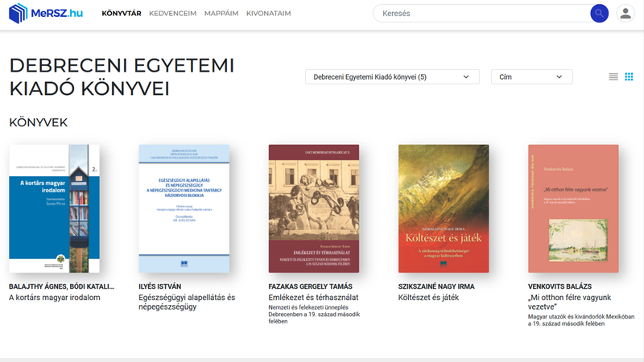This screenshot has width=644, height=362.
Task: Open A kortárs magyar irodalom book cover
Action: 54,208
